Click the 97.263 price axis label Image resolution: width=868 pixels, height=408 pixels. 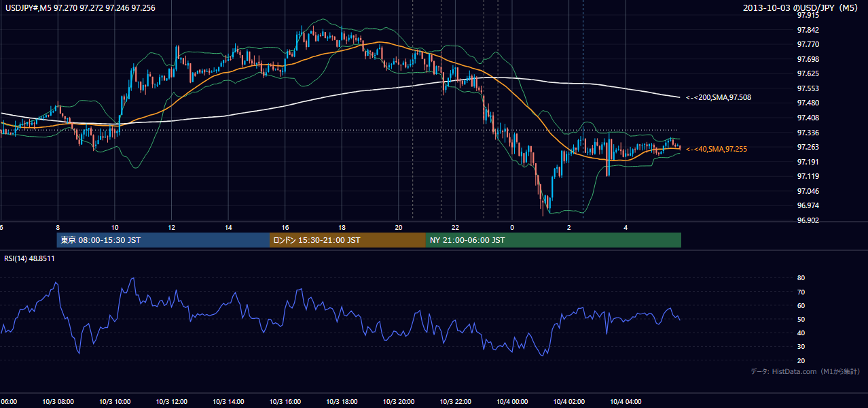[808, 147]
